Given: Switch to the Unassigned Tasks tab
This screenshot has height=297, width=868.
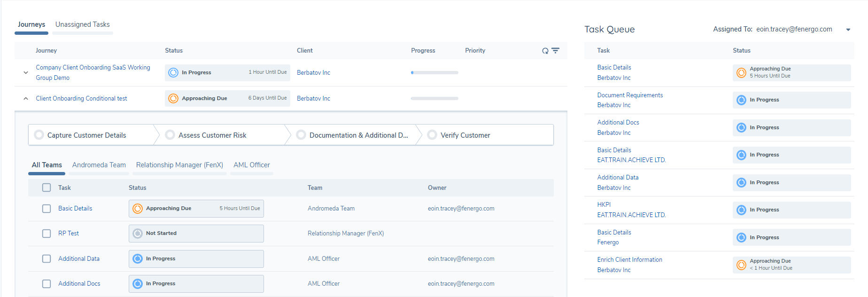Looking at the screenshot, I should click(83, 24).
